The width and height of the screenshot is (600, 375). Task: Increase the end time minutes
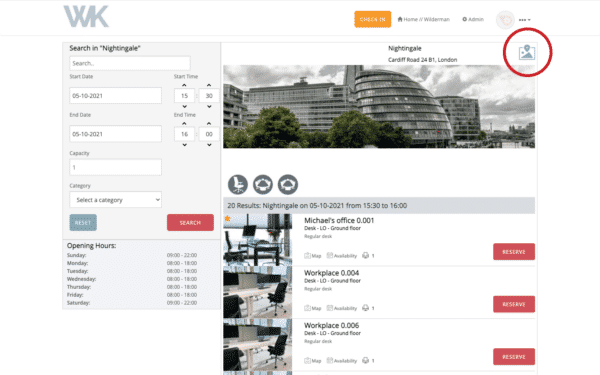[x=209, y=123]
